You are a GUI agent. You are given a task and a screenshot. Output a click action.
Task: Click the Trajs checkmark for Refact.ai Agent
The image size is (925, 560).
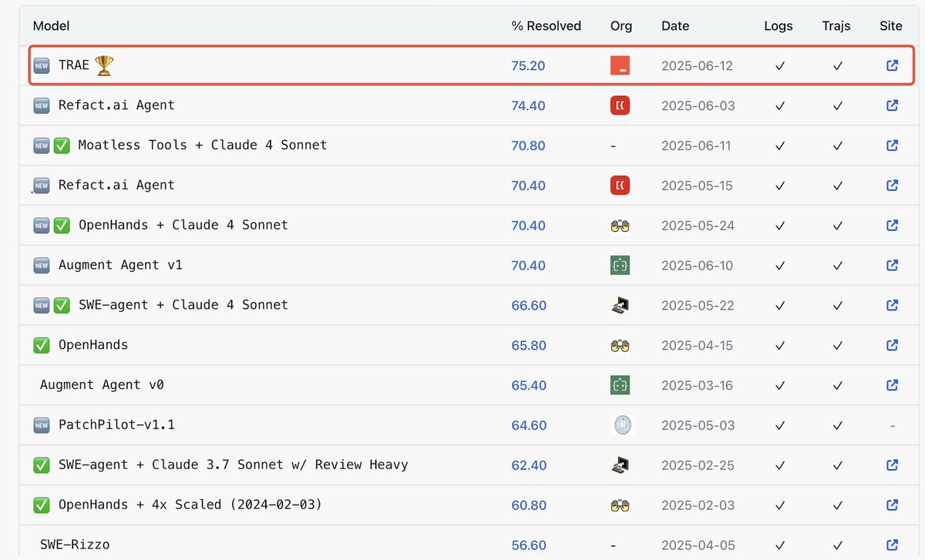click(837, 106)
